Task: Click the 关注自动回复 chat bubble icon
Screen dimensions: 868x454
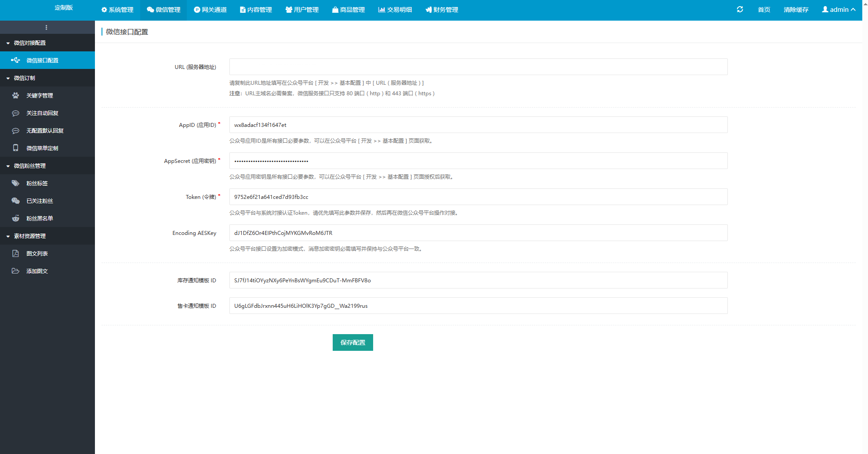Action: (16, 113)
